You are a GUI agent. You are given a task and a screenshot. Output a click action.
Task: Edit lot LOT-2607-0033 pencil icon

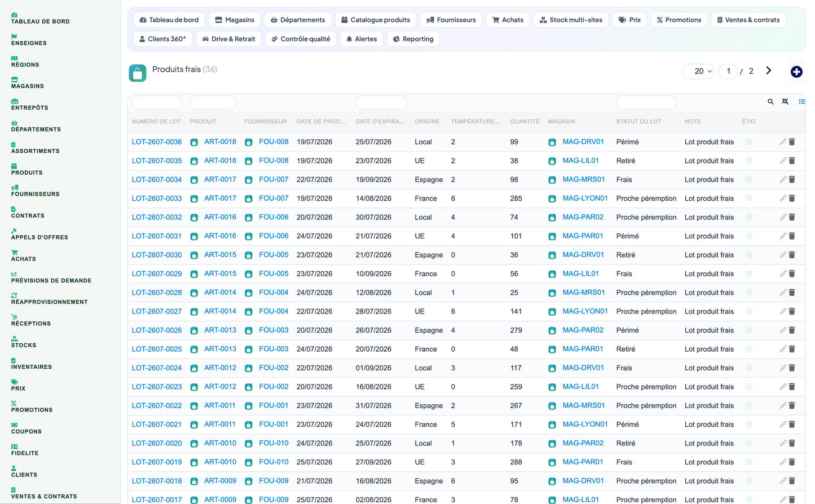pyautogui.click(x=783, y=198)
